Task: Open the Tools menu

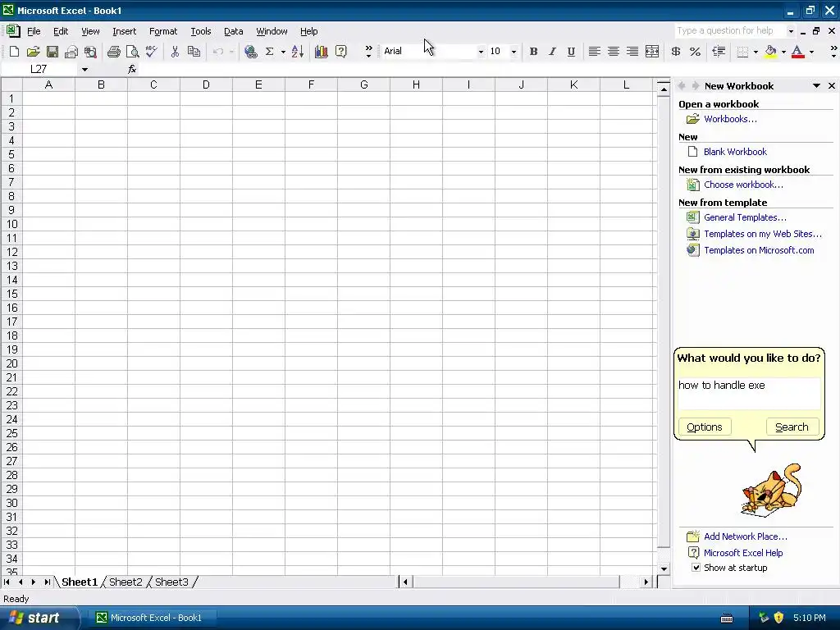Action: 201,31
